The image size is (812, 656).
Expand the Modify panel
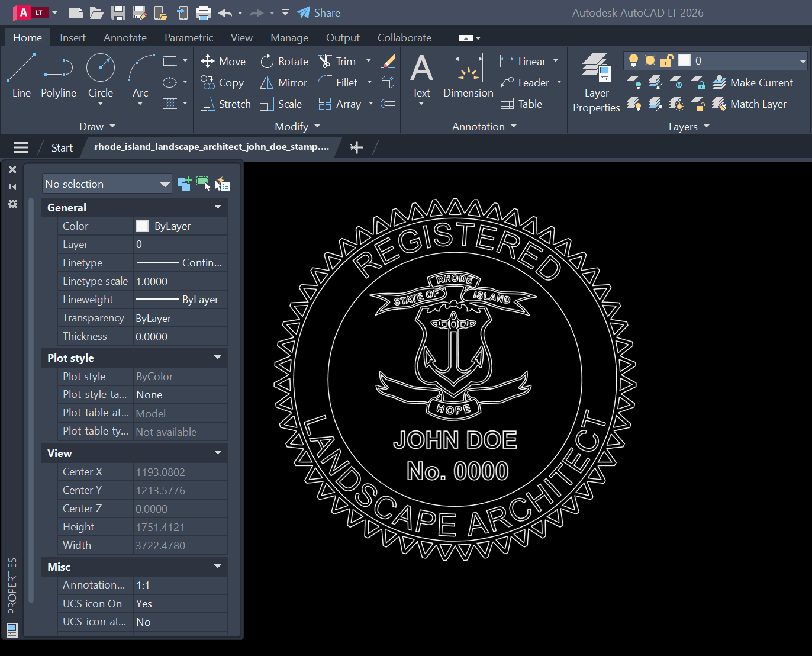point(298,126)
